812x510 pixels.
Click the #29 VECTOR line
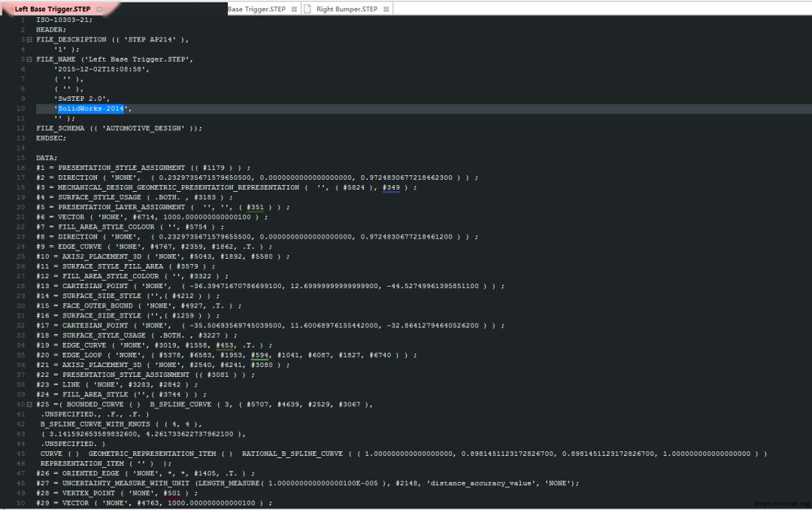pyautogui.click(x=154, y=502)
